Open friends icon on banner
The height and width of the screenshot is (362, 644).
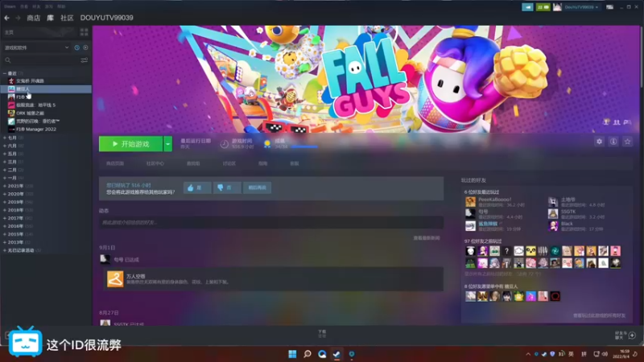coord(617,122)
